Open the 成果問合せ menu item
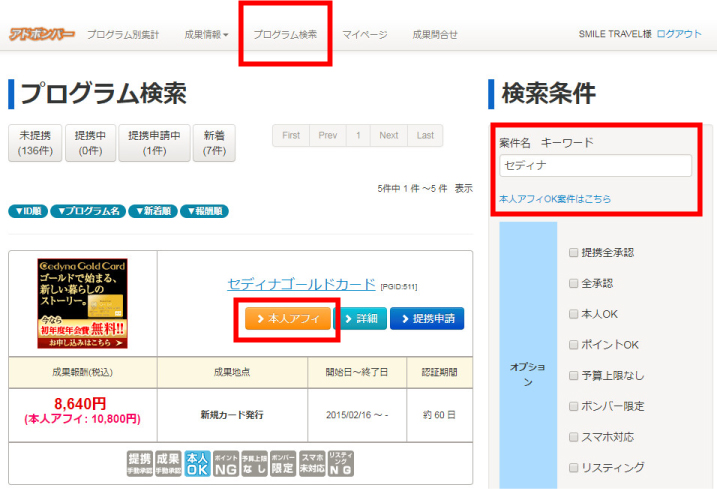Image resolution: width=717 pixels, height=489 pixels. click(435, 34)
